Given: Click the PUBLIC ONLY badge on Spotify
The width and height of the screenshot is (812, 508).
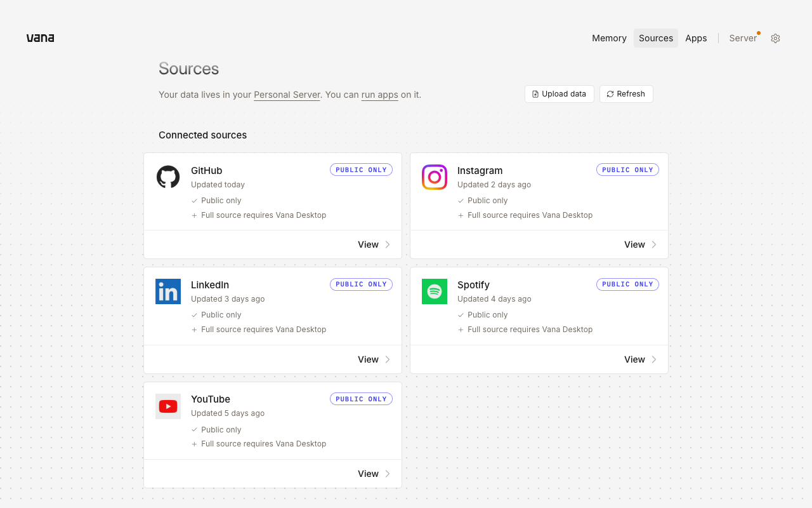Looking at the screenshot, I should click(627, 284).
